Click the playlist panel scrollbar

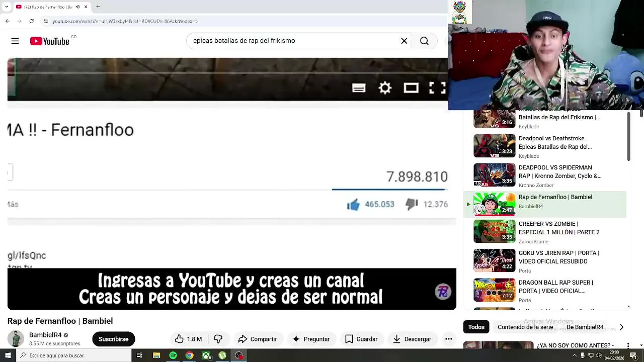click(x=629, y=136)
